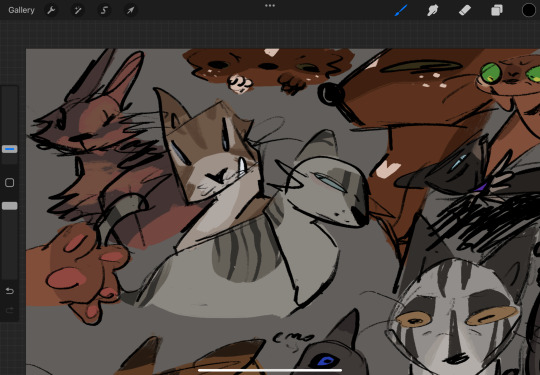Click the brush size slider handle
The width and height of the screenshot is (540, 375).
pyautogui.click(x=10, y=149)
